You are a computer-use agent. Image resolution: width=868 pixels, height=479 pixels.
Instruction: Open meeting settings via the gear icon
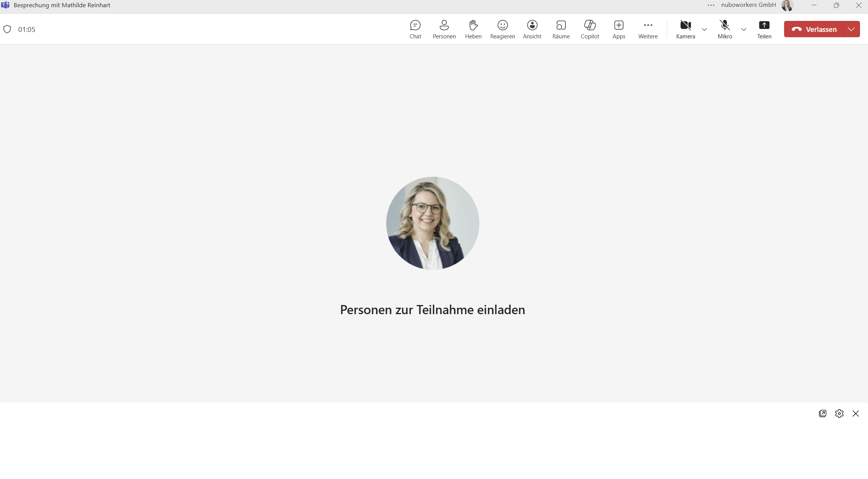pyautogui.click(x=839, y=414)
